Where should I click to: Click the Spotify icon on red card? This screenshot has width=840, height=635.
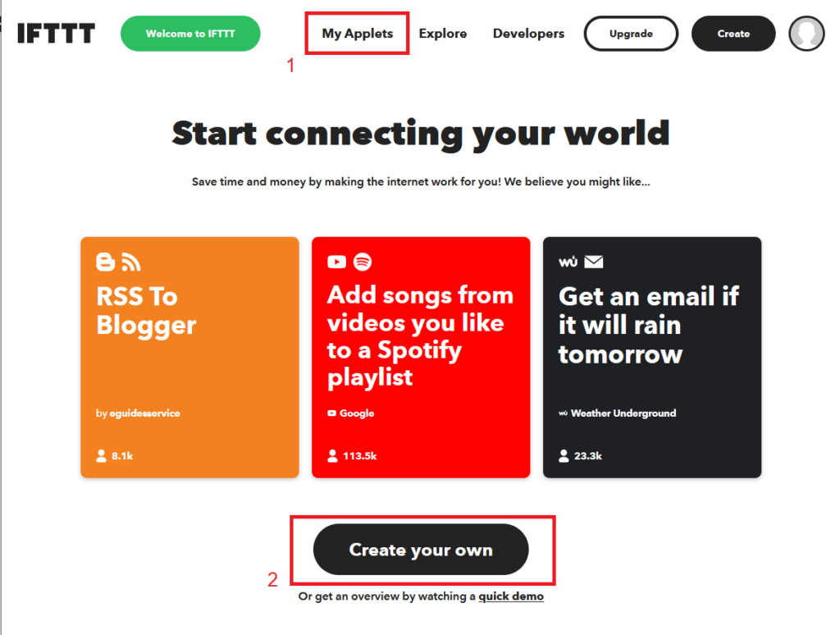click(x=363, y=262)
